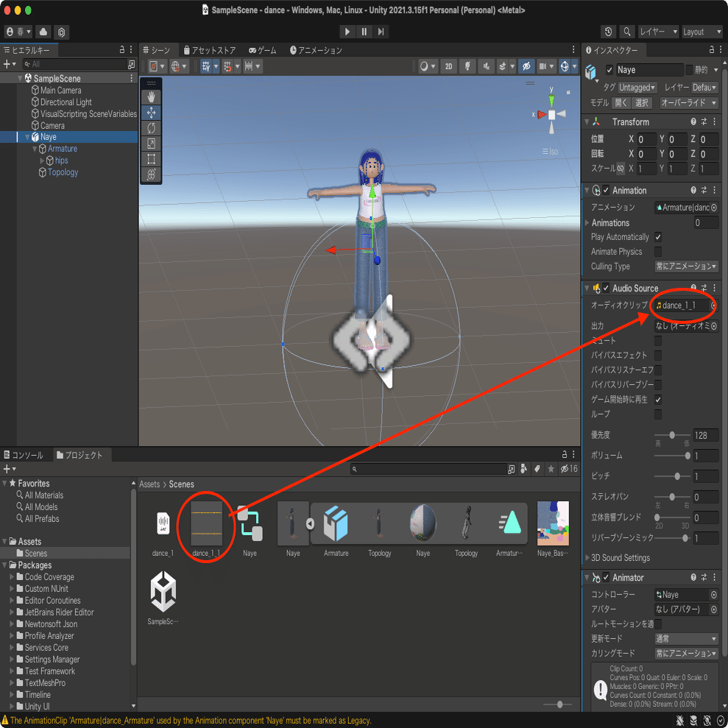Screen dimensions: 728x728
Task: Toggle ゲーム開始時に再生 checkbox
Action: [x=658, y=399]
